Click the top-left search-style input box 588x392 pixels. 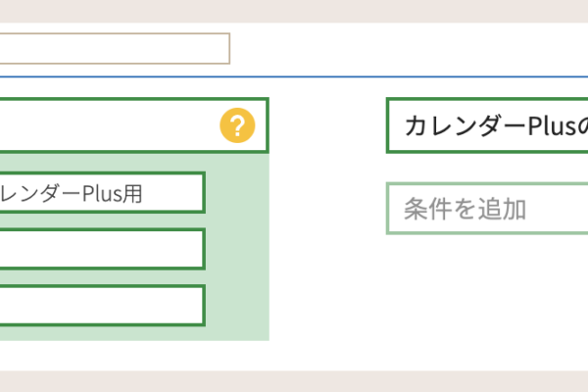[x=114, y=48]
